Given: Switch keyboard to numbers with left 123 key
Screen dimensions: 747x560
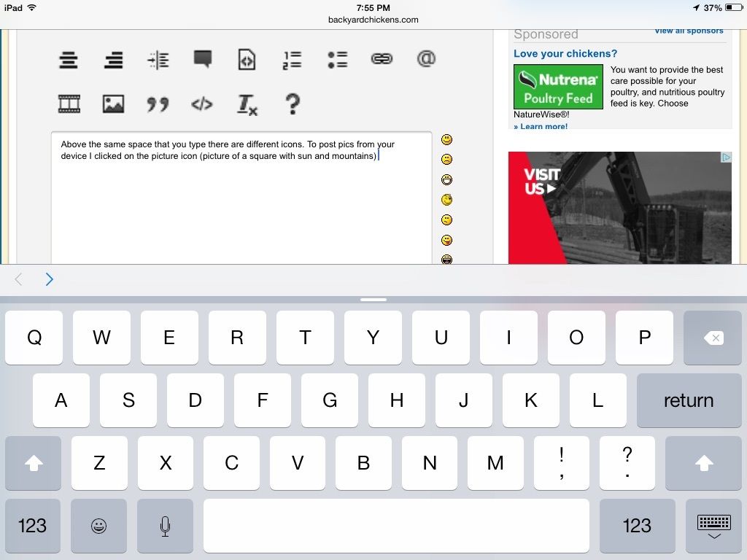Looking at the screenshot, I should (32, 526).
